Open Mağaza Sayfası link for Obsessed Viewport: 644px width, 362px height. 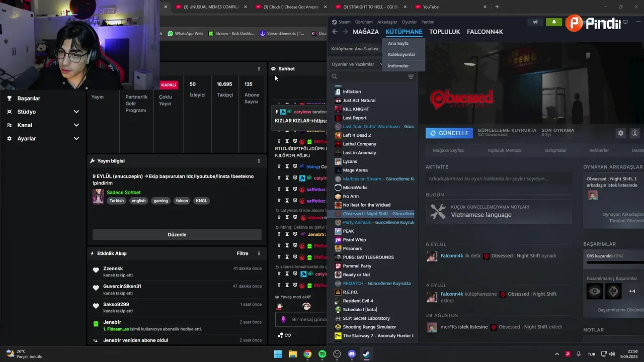click(449, 150)
